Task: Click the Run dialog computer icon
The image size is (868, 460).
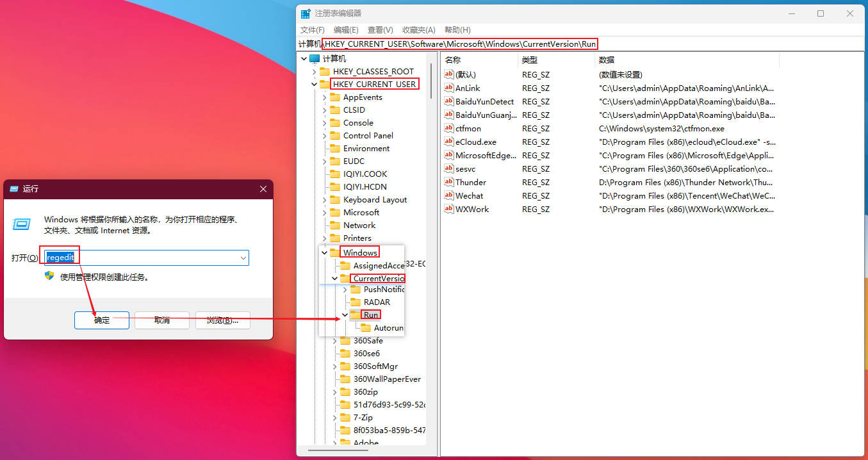Action: (x=22, y=224)
